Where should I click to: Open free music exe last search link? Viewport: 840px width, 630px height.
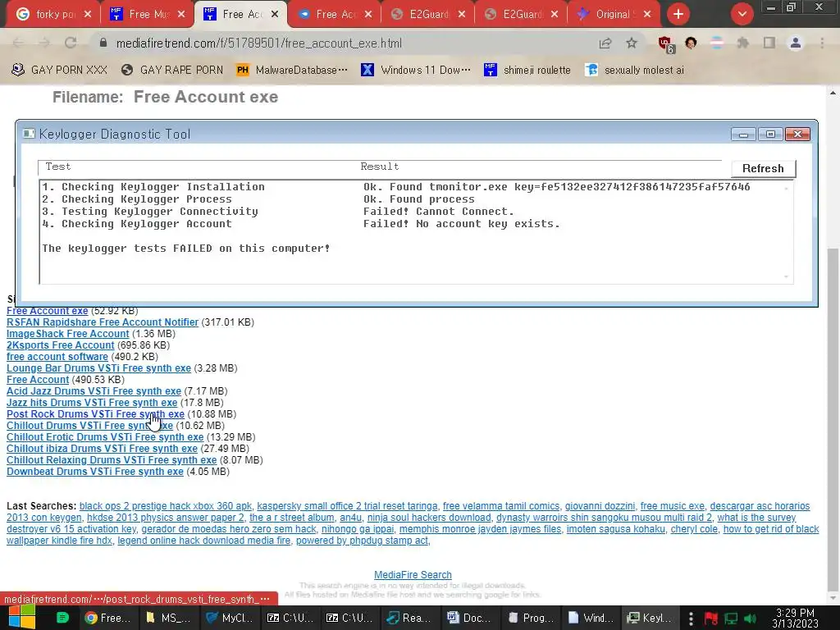(x=673, y=505)
